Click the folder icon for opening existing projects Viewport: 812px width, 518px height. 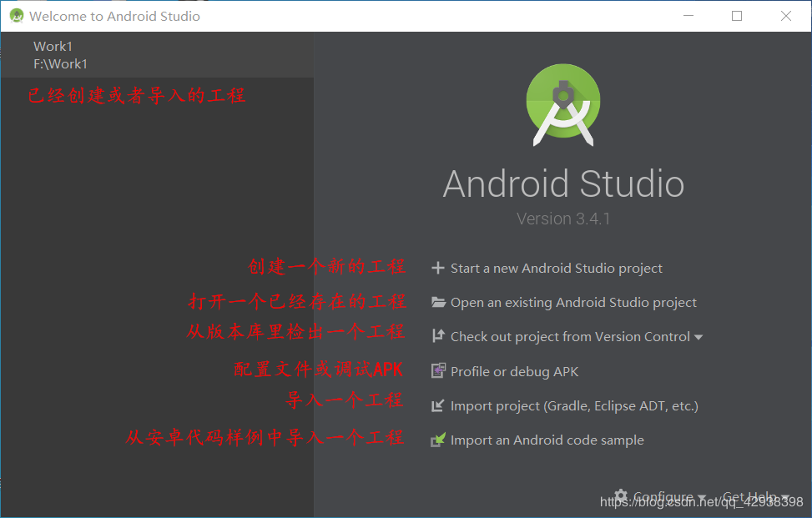coord(438,302)
